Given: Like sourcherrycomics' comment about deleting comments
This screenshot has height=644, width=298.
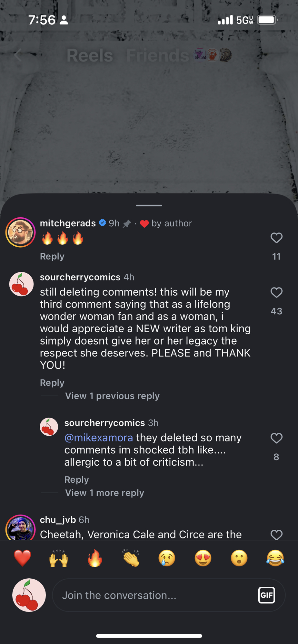Looking at the screenshot, I should (x=276, y=293).
